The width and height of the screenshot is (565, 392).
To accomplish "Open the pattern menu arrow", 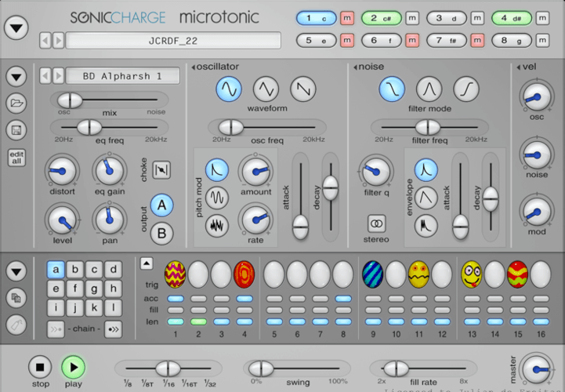I will point(16,270).
